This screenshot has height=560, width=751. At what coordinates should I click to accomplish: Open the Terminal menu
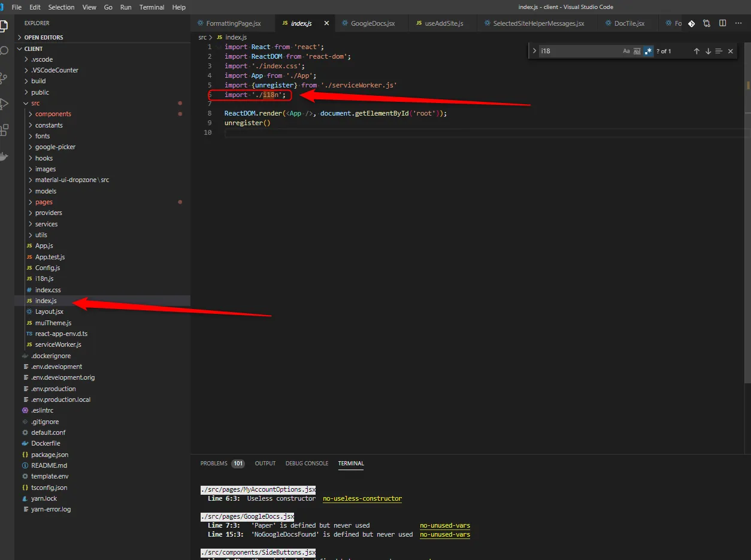point(152,7)
